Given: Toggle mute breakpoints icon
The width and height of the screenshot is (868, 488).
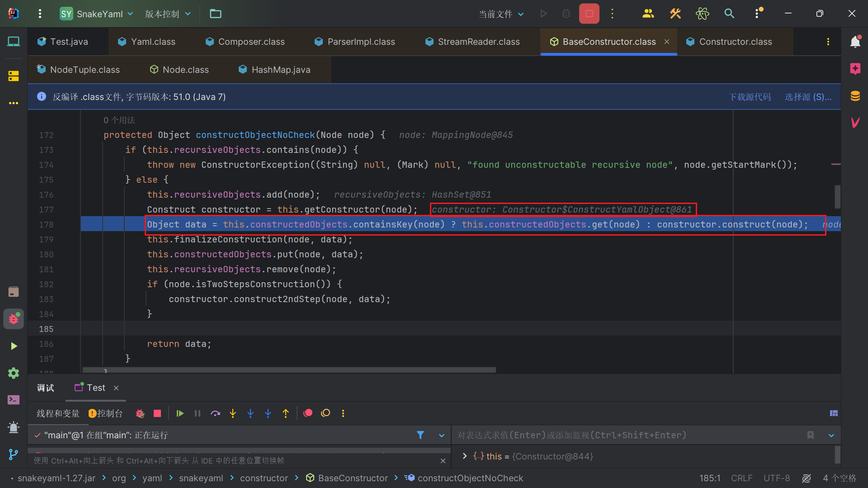Looking at the screenshot, I should pyautogui.click(x=325, y=413).
